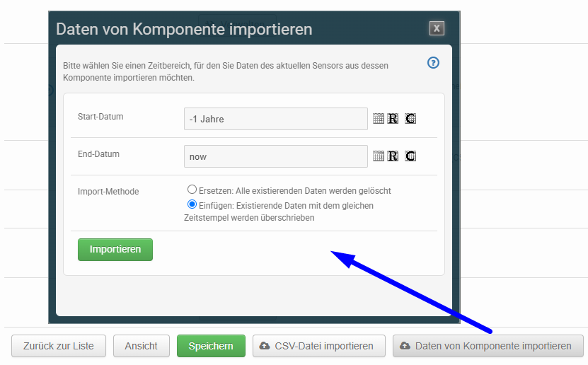The width and height of the screenshot is (588, 365).
Task: Click the Import-Methode label
Action: (108, 192)
